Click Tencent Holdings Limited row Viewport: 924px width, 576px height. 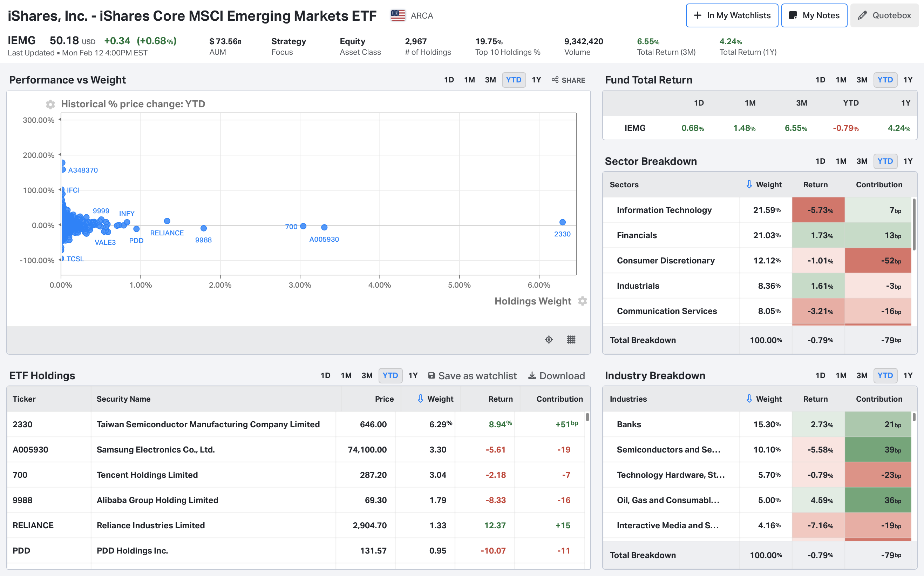click(296, 475)
